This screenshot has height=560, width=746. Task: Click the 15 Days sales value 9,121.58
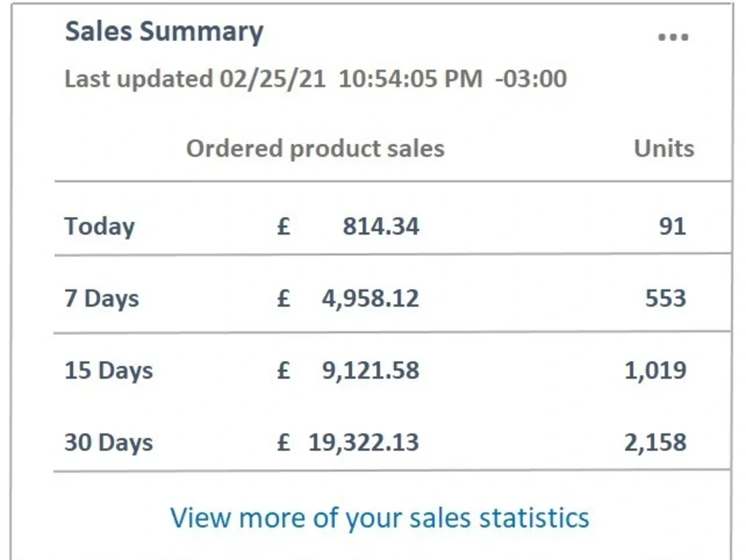pyautogui.click(x=371, y=371)
